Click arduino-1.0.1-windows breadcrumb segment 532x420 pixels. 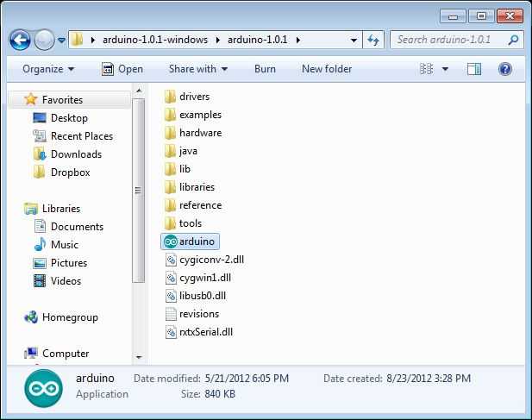point(155,40)
